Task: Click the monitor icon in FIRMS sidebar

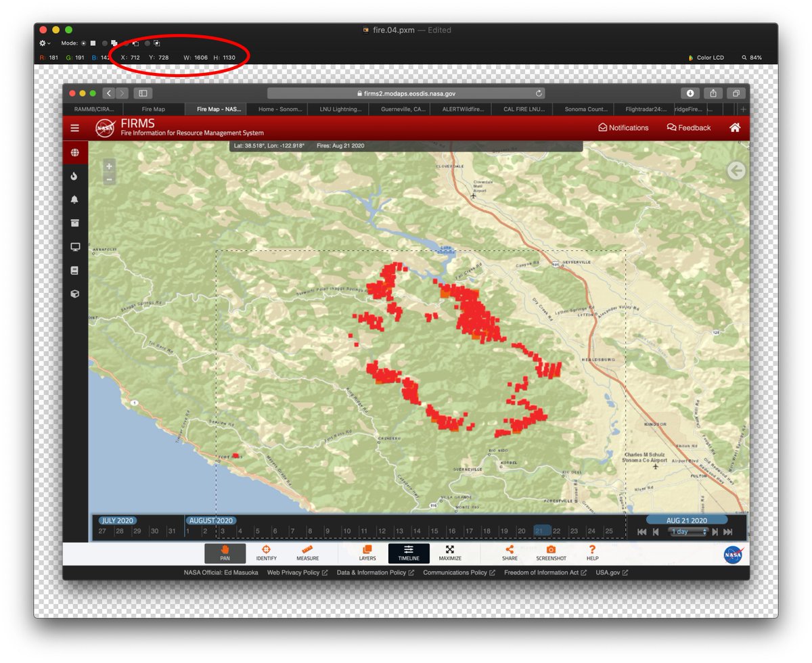Action: 75,247
